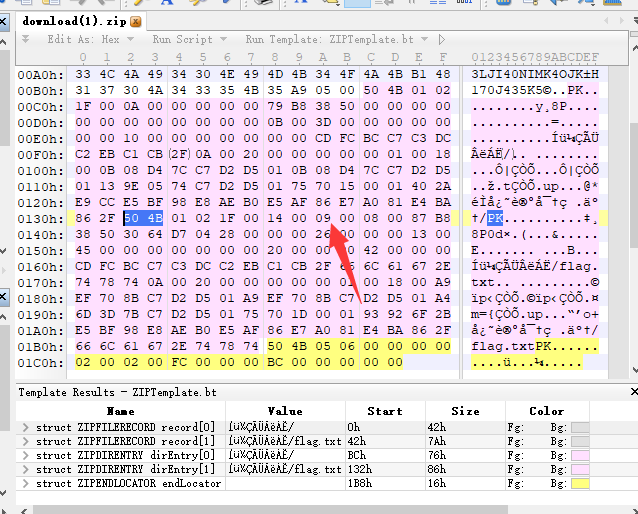Close the download(1).zip tab
638x514 pixels.
[135, 22]
